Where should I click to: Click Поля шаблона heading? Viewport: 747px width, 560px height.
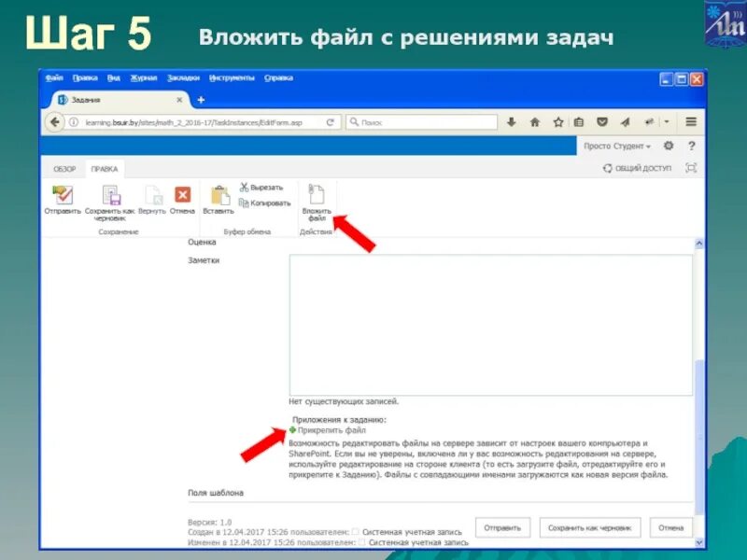(216, 493)
